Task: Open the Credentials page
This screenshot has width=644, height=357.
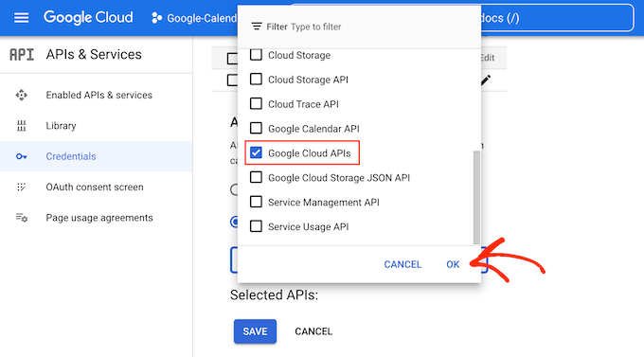Action: click(x=71, y=156)
